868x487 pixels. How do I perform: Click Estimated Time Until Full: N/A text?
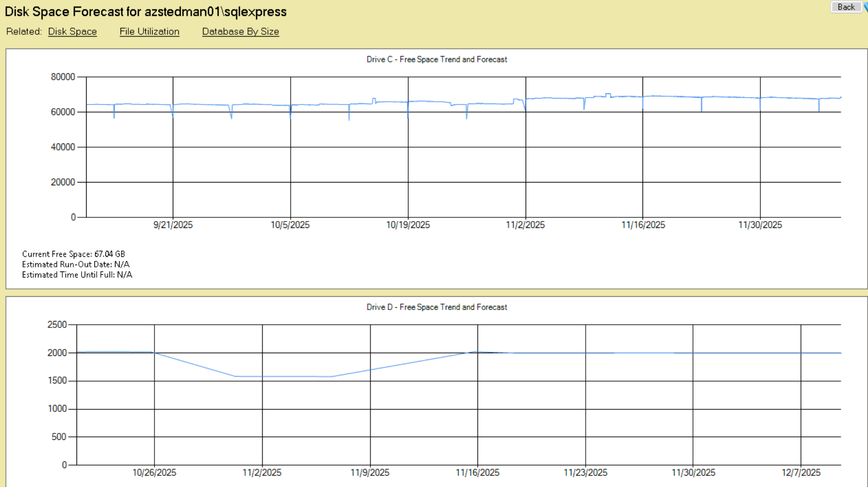77,275
